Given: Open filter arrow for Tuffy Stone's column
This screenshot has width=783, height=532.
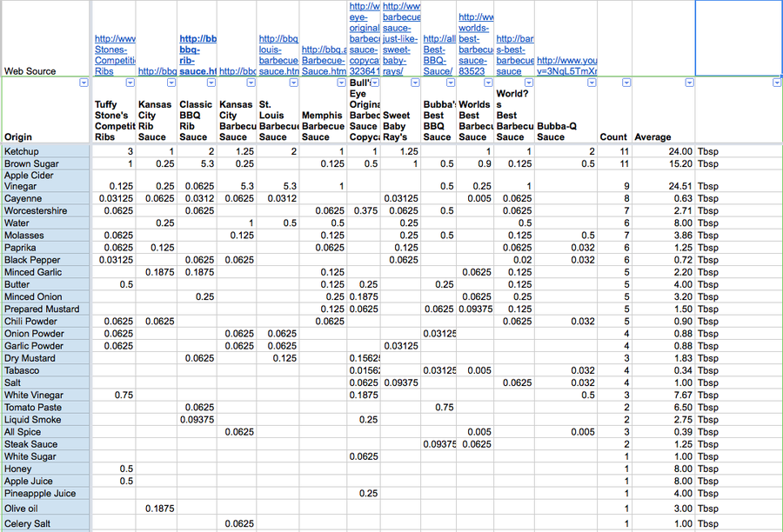Looking at the screenshot, I should pyautogui.click(x=130, y=83).
